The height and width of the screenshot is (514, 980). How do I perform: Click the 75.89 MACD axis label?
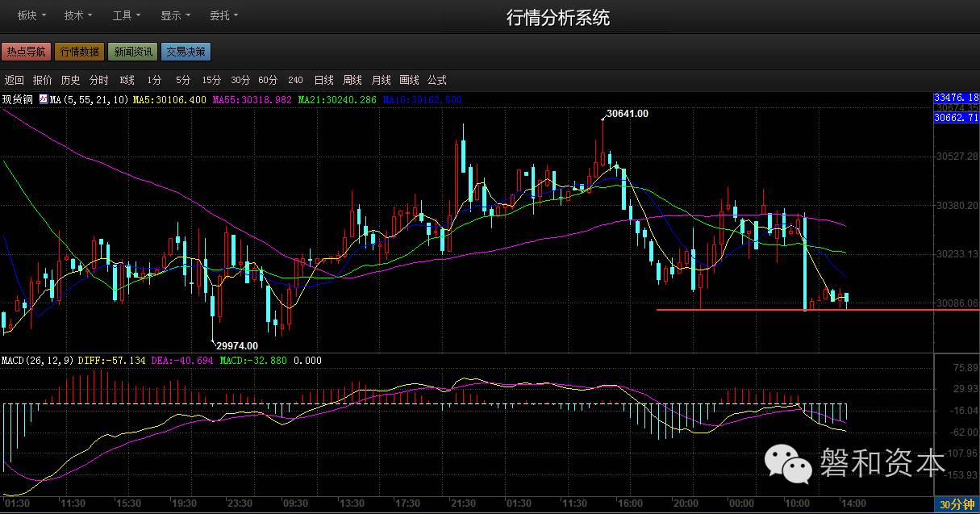click(965, 368)
